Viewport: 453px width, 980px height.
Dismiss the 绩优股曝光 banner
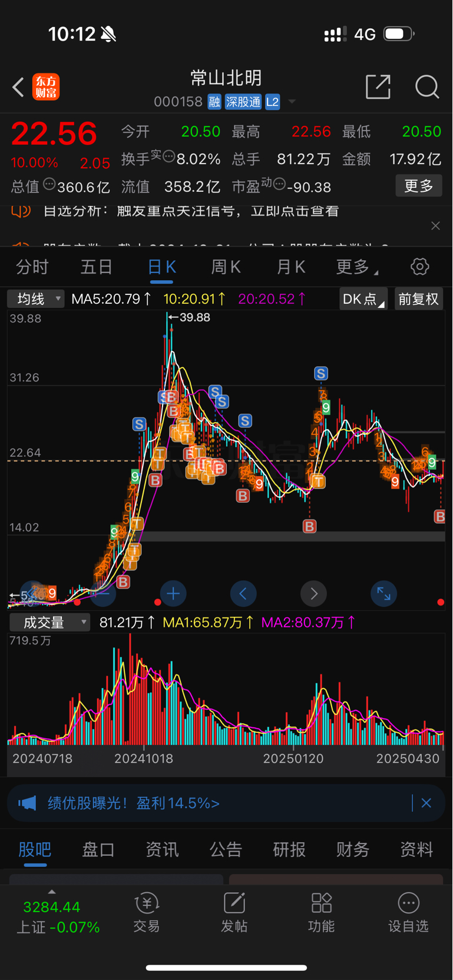[x=426, y=803]
